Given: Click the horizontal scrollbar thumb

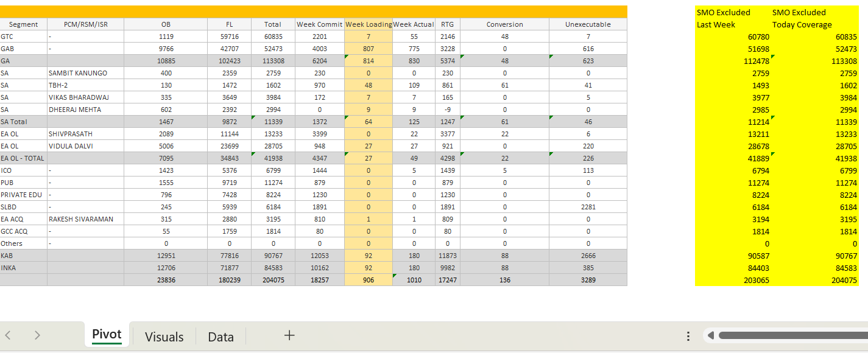Looking at the screenshot, I should 792,335.
